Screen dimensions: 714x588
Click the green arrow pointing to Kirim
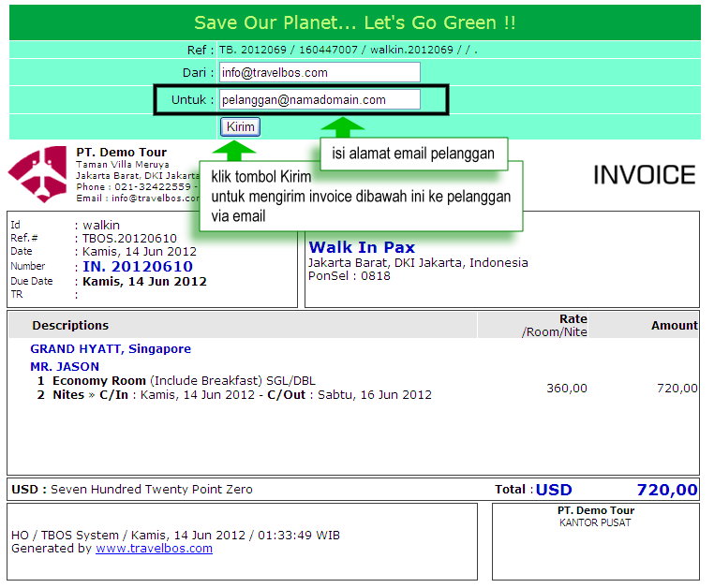coord(233,151)
